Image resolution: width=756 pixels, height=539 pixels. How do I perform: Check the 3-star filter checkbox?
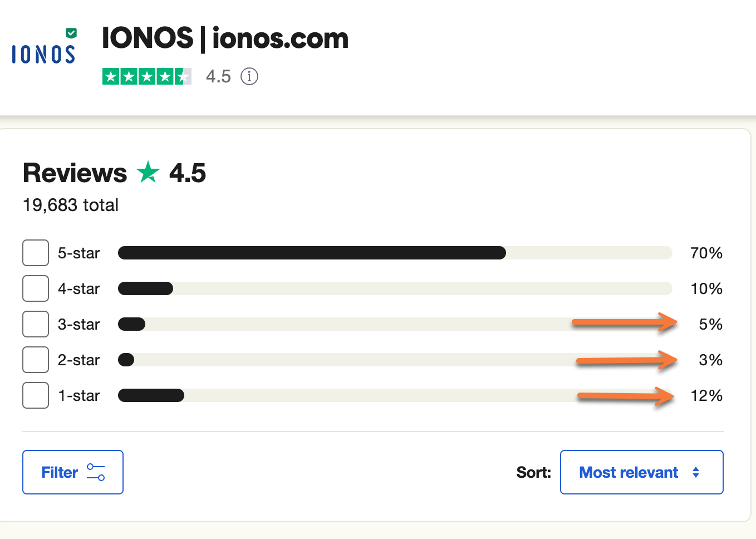pyautogui.click(x=35, y=324)
